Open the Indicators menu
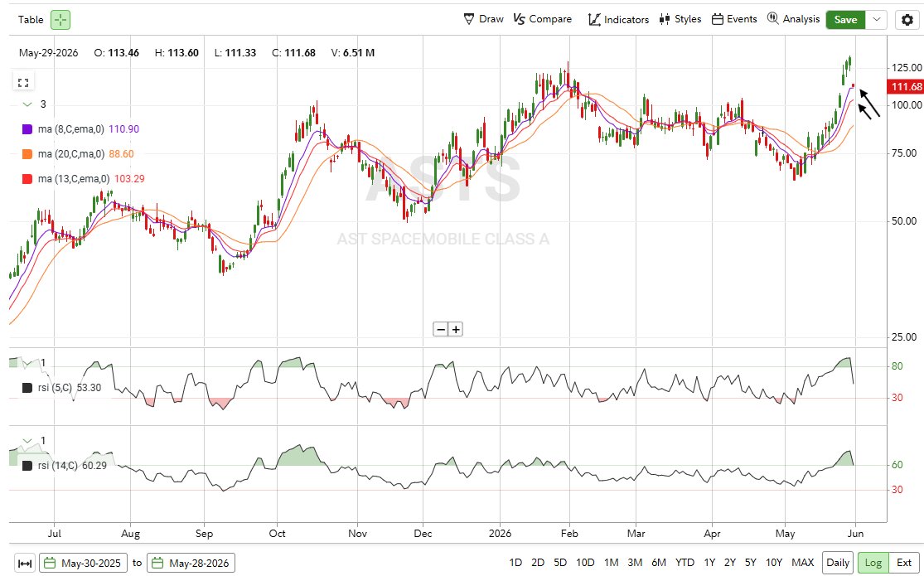This screenshot has height=576, width=924. (x=618, y=19)
